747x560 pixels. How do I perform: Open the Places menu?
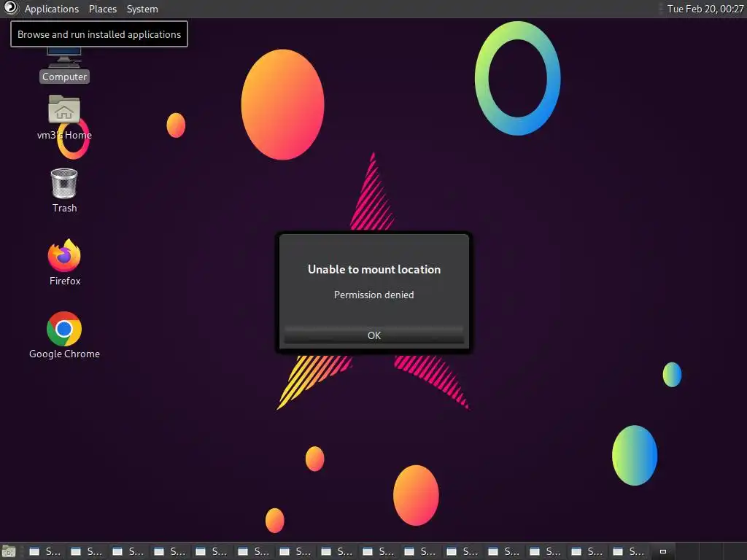click(102, 9)
